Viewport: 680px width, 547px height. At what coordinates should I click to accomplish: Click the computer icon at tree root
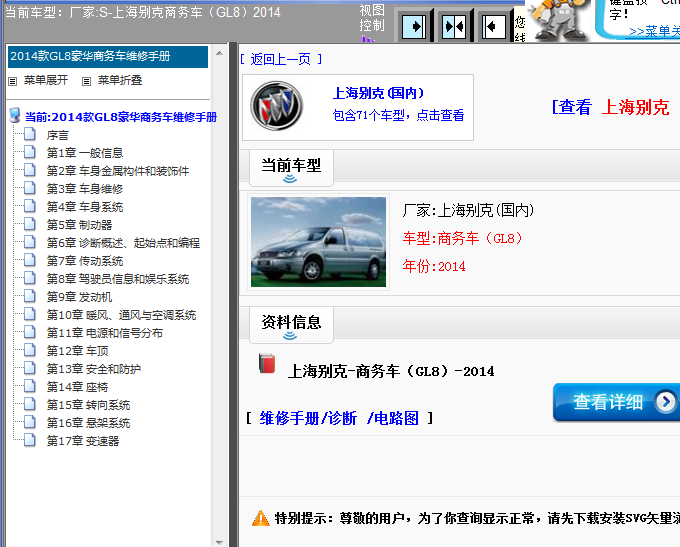(15, 115)
